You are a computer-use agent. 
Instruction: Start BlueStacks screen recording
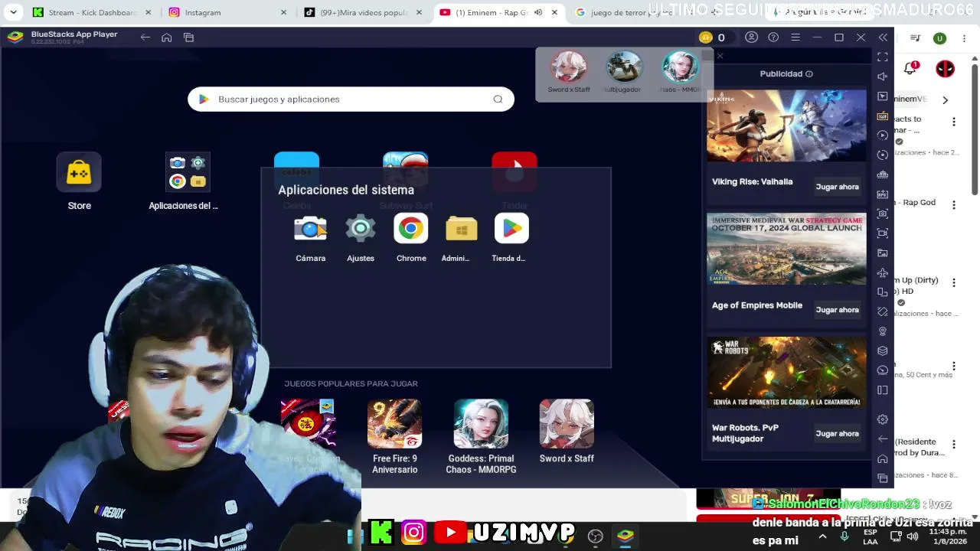click(883, 233)
